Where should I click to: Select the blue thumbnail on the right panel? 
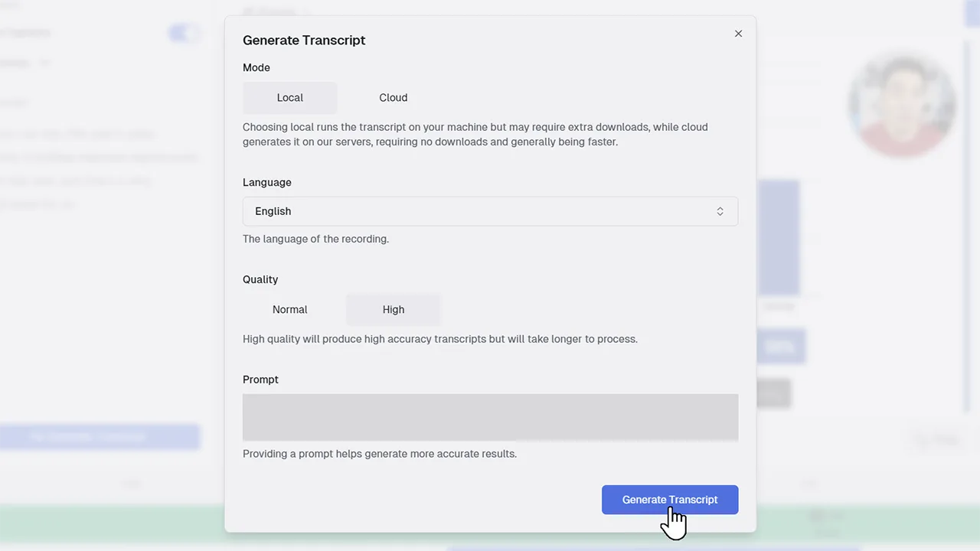point(779,237)
